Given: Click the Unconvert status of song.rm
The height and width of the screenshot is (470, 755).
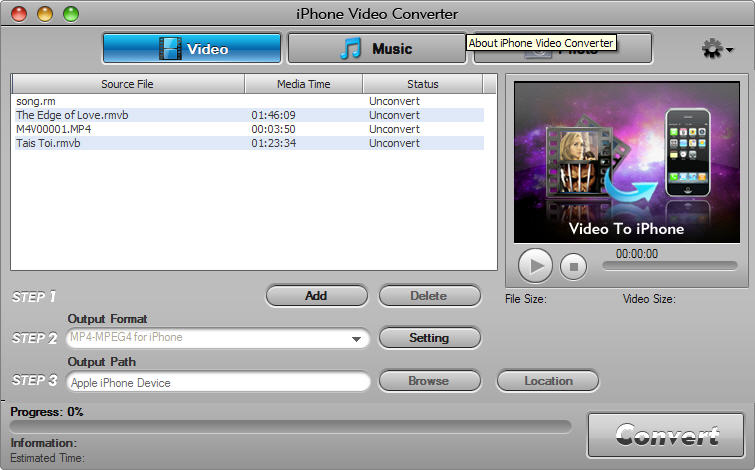Looking at the screenshot, I should coord(394,101).
